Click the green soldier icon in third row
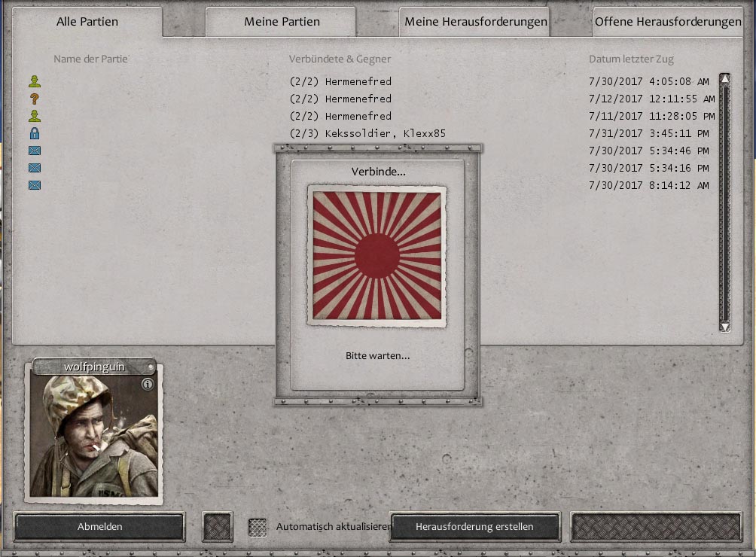The image size is (756, 557). (x=34, y=116)
